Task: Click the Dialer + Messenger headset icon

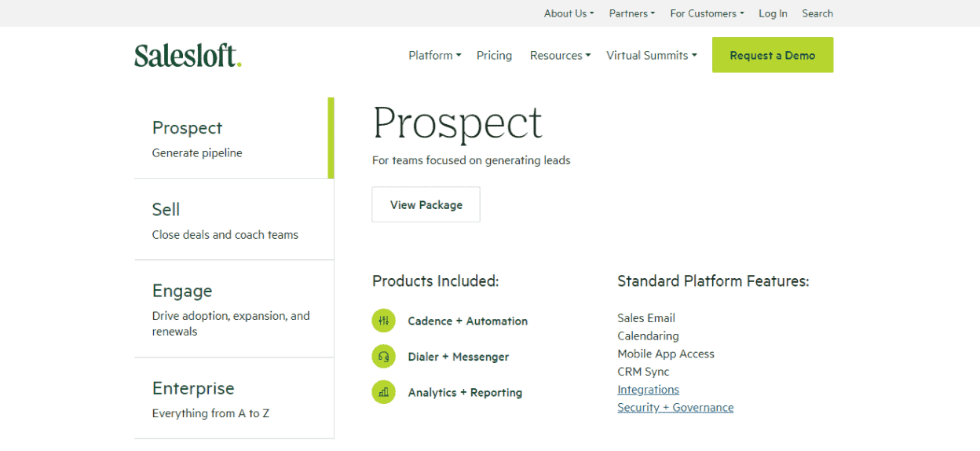Action: coord(384,357)
